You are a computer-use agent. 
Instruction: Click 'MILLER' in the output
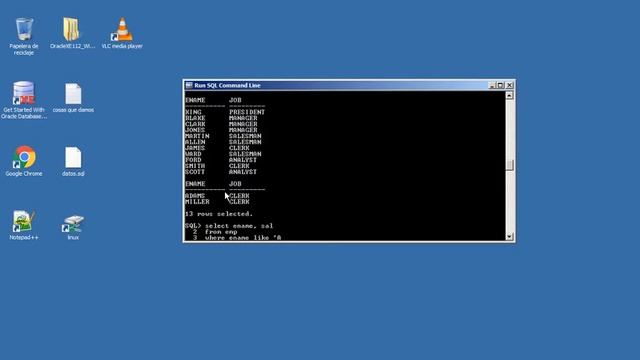(x=197, y=202)
